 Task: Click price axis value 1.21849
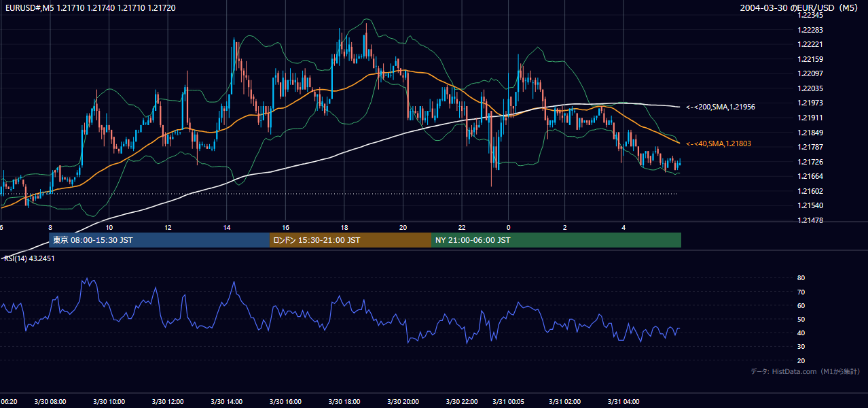pyautogui.click(x=810, y=133)
